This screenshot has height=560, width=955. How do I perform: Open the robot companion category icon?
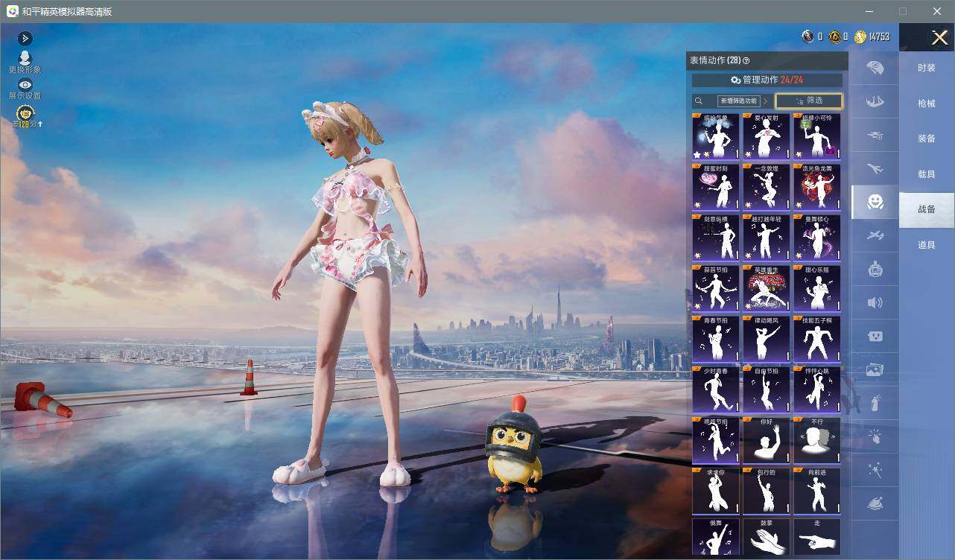[875, 270]
